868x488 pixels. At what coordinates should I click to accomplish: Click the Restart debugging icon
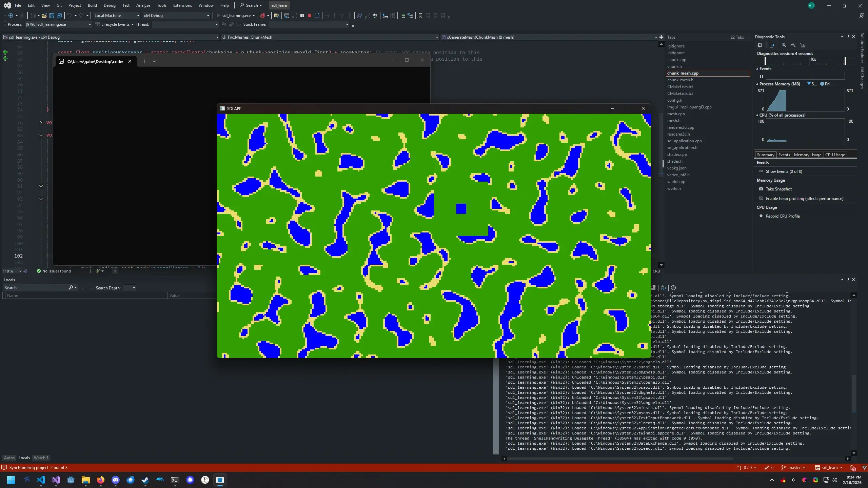(x=317, y=16)
